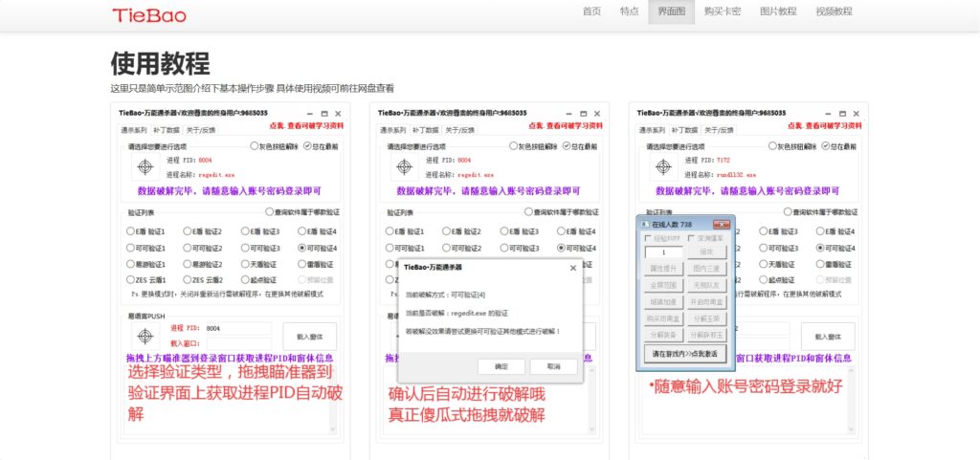
Task: Select 可可验证3 in first screenshot
Action: (260, 248)
